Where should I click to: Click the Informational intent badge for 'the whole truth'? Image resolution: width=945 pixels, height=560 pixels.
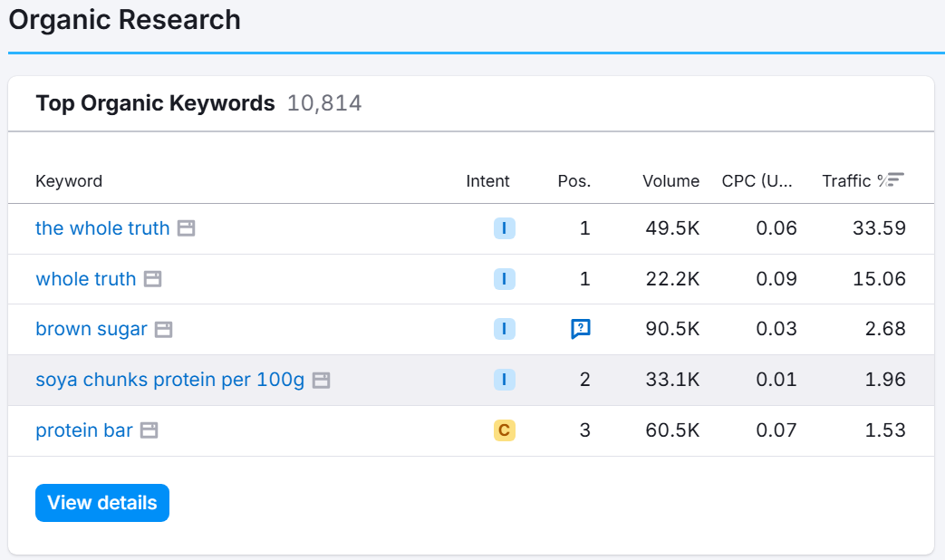pyautogui.click(x=505, y=228)
